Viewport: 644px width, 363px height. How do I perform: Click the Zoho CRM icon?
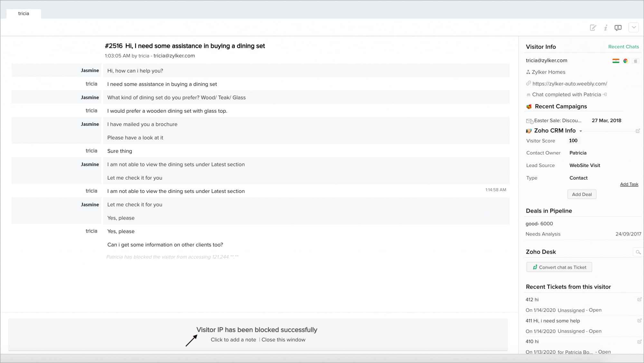pyautogui.click(x=529, y=131)
